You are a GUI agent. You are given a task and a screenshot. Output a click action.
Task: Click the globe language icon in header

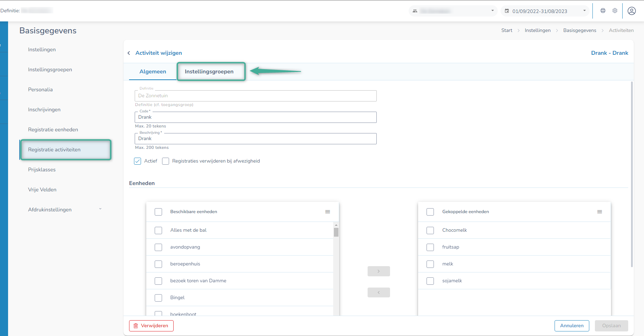click(603, 11)
